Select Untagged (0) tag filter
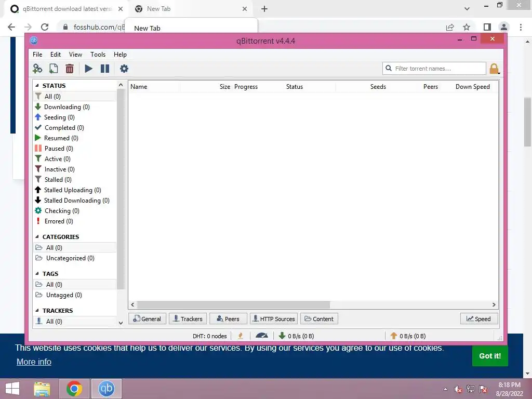Screen dimensions: 532x399 64,295
